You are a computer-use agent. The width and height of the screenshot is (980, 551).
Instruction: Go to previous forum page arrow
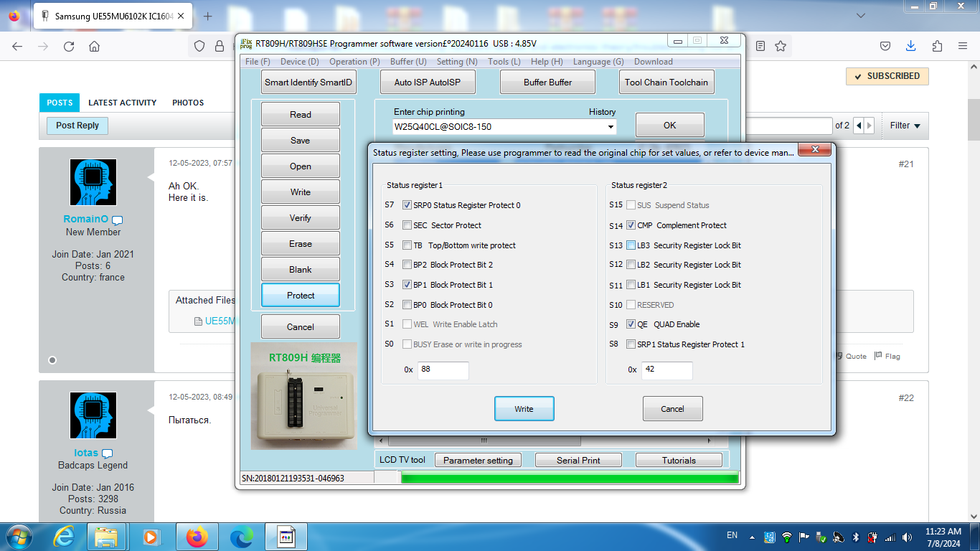tap(859, 126)
